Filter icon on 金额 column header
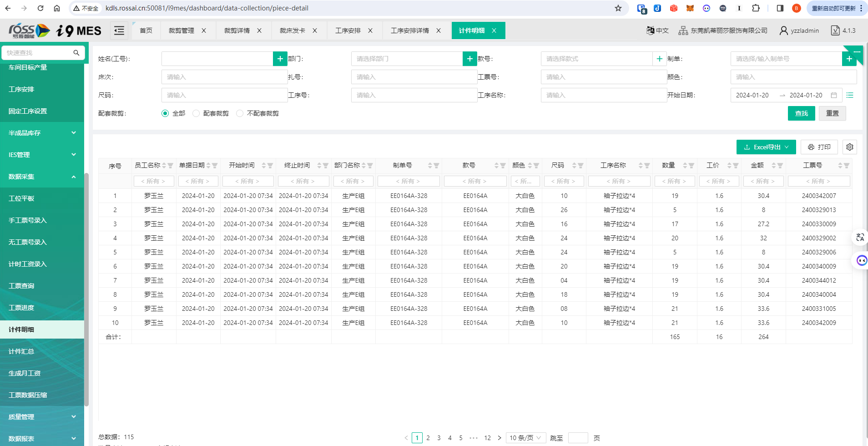The height and width of the screenshot is (446, 868). (780, 166)
